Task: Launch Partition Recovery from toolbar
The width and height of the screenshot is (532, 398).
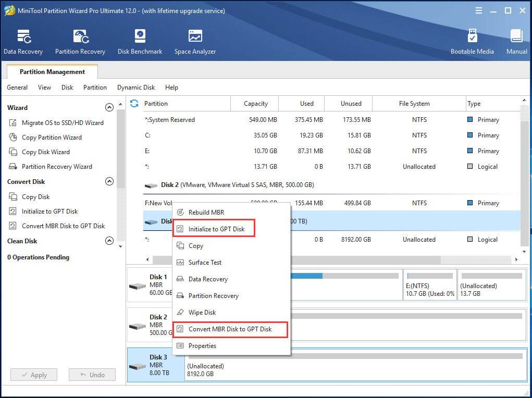Action: [80, 42]
